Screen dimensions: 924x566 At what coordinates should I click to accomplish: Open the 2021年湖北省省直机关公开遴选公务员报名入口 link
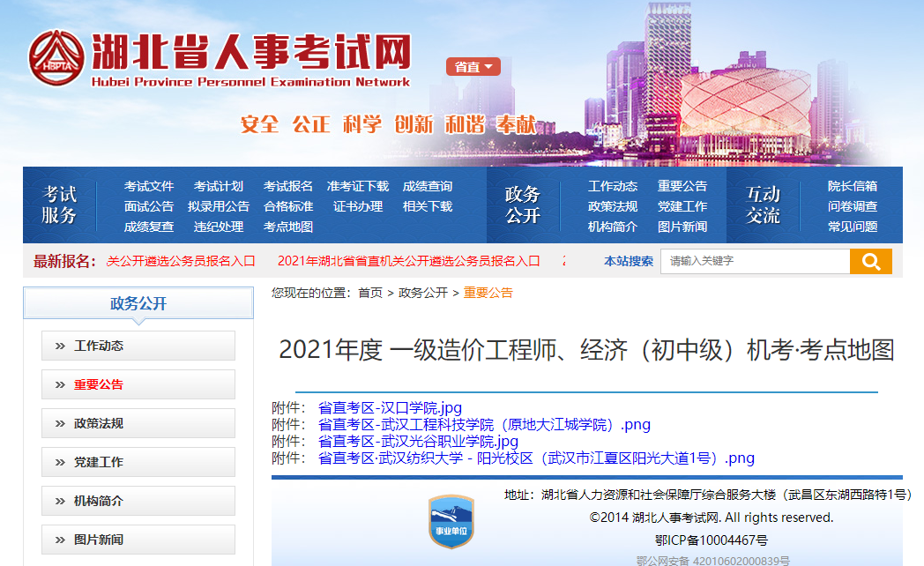(x=408, y=261)
